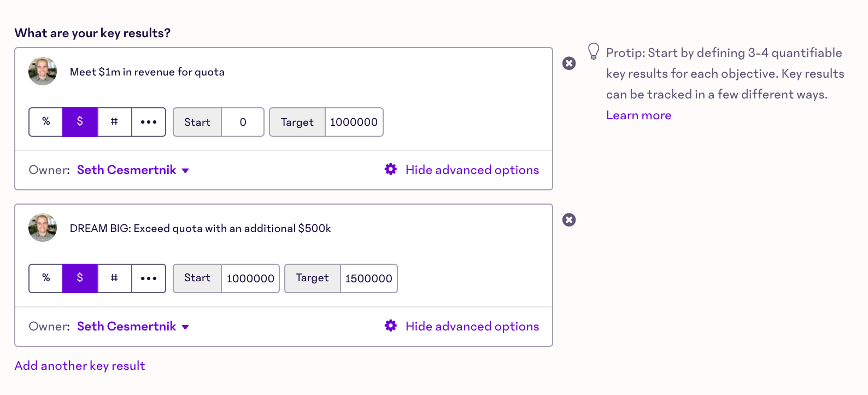Hide advanced options for first key result
The width and height of the screenshot is (868, 395).
472,170
